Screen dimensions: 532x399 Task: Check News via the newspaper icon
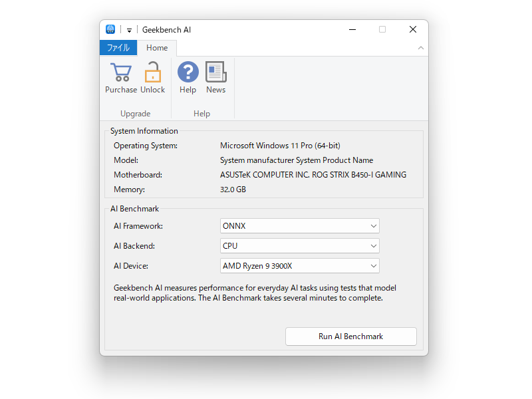215,71
